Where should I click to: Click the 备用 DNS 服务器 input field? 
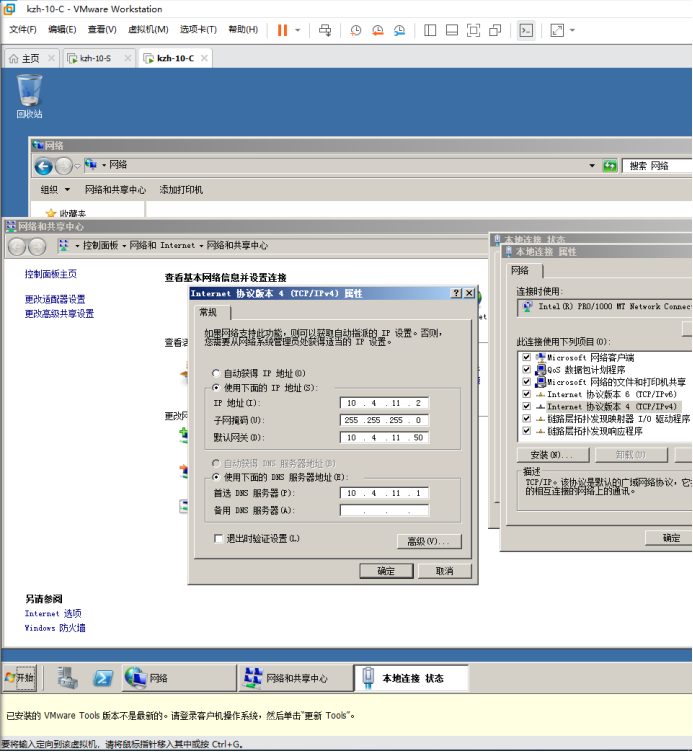click(384, 510)
